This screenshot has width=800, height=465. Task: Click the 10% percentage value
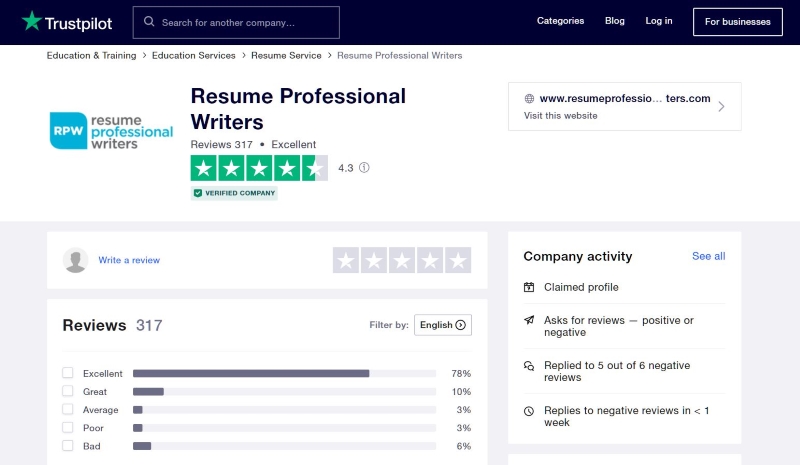(x=461, y=391)
